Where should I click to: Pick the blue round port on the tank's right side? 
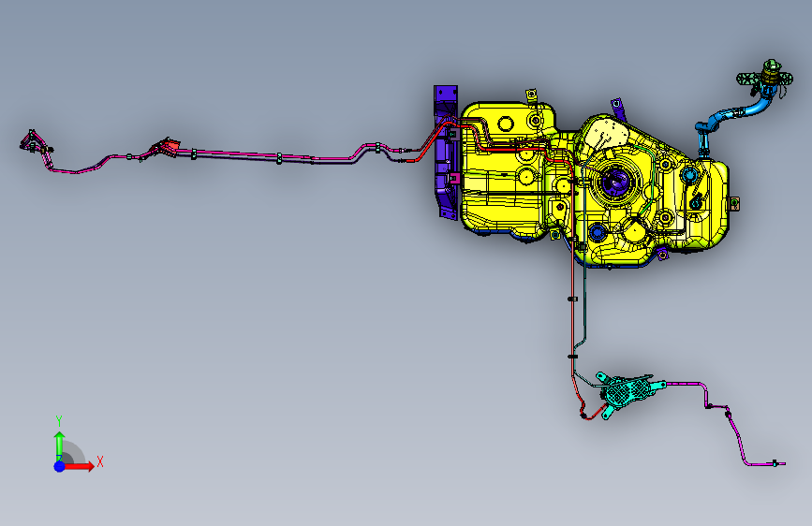click(688, 174)
